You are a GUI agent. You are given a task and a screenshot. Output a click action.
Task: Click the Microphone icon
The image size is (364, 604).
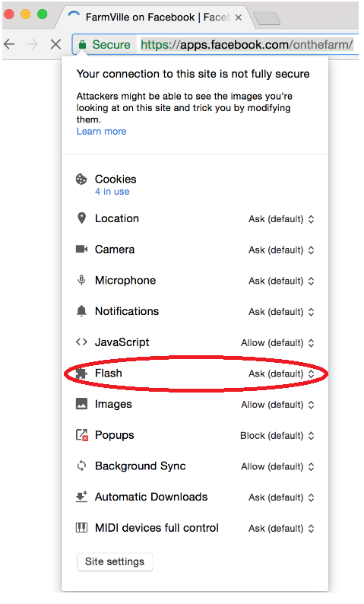point(81,280)
